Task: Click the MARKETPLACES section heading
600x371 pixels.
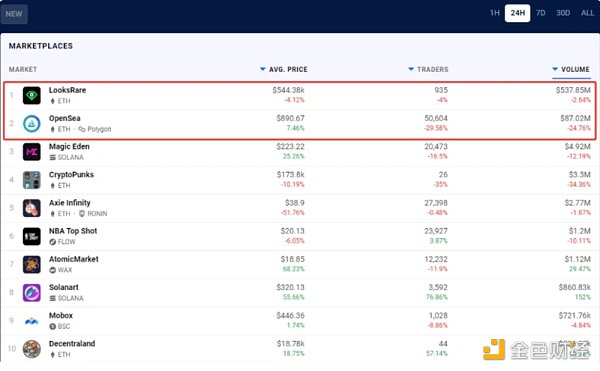Action: [x=41, y=46]
